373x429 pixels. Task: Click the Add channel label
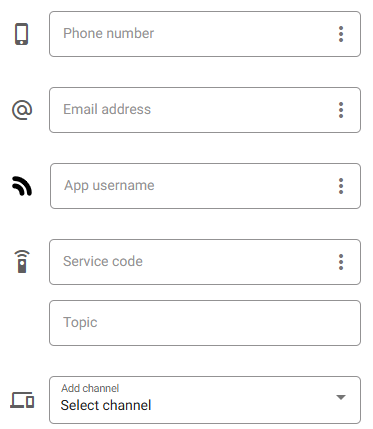tap(90, 388)
